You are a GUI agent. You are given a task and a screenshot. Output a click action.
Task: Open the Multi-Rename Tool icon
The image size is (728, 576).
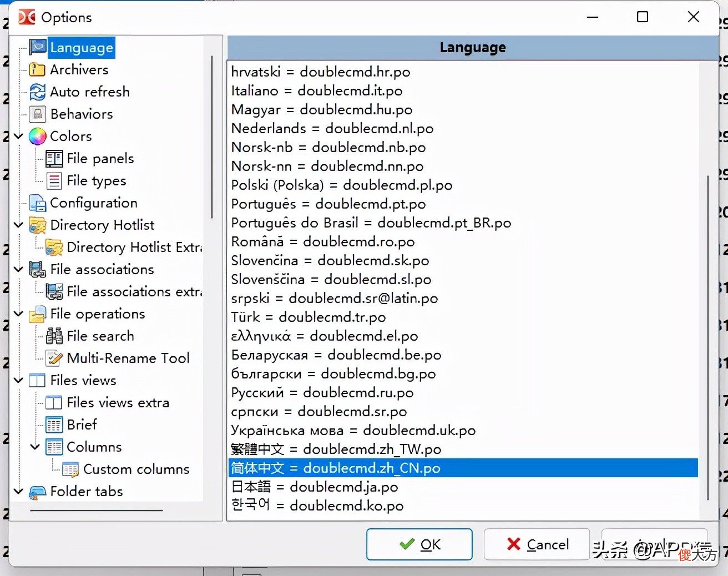[54, 358]
